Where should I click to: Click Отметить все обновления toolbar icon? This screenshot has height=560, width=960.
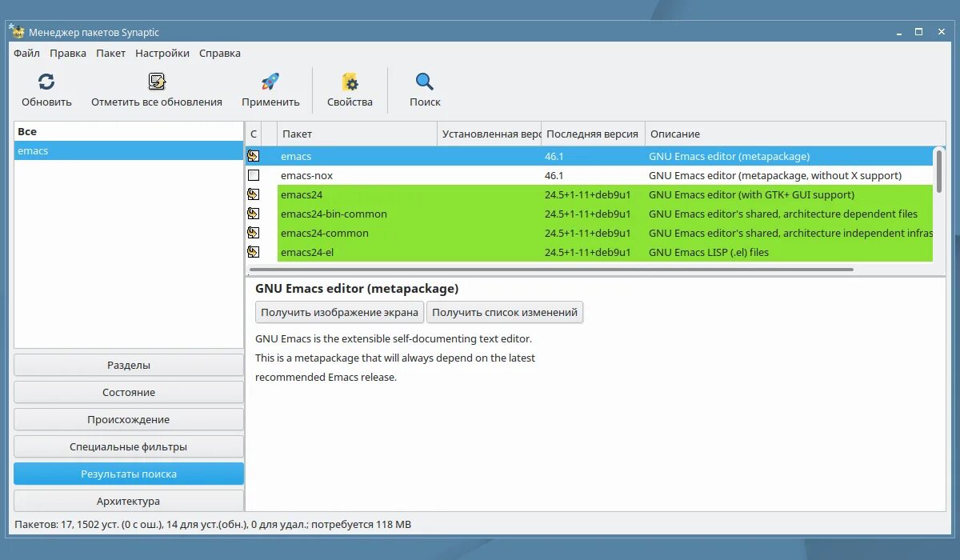coord(157,82)
